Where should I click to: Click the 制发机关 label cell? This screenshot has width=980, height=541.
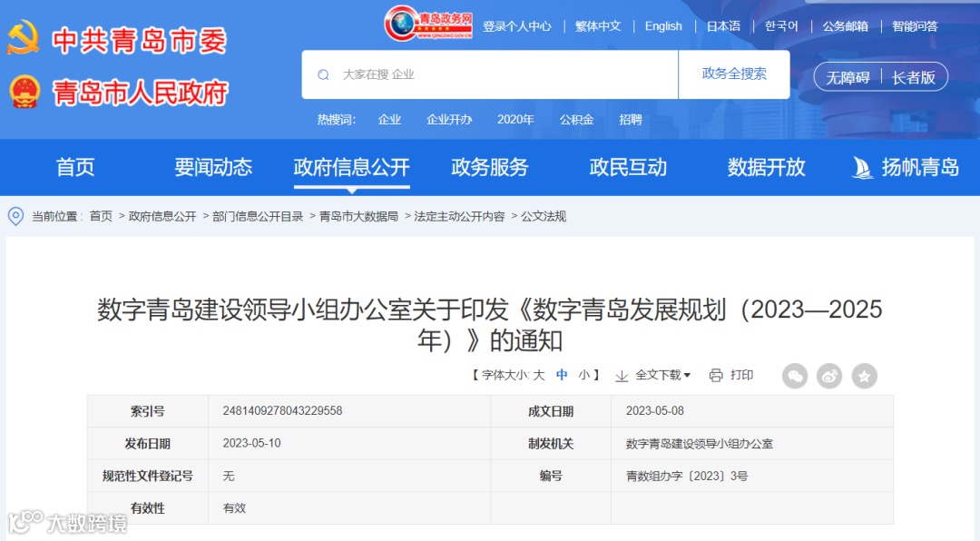(551, 444)
